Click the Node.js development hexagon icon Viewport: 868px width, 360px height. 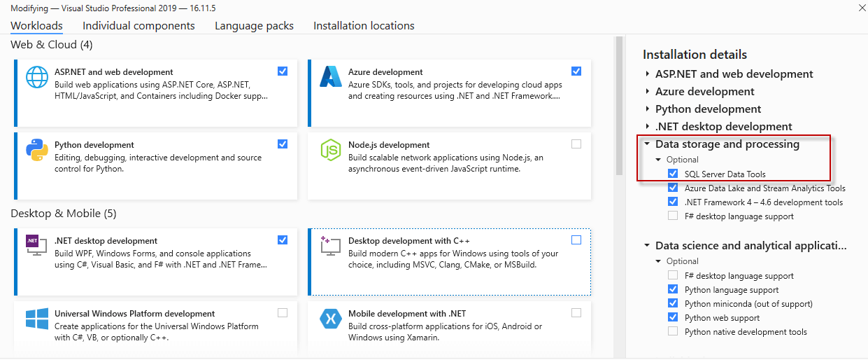point(330,150)
